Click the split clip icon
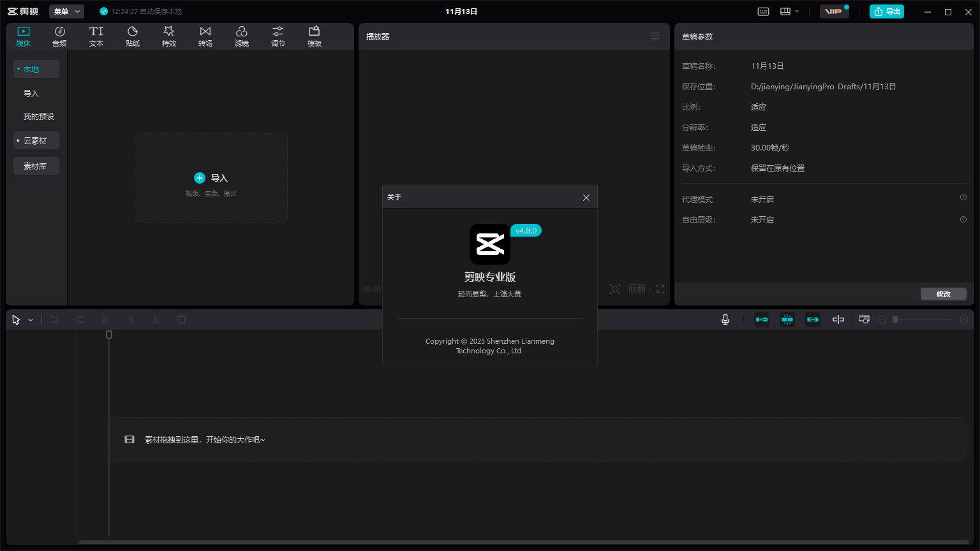 [105, 320]
